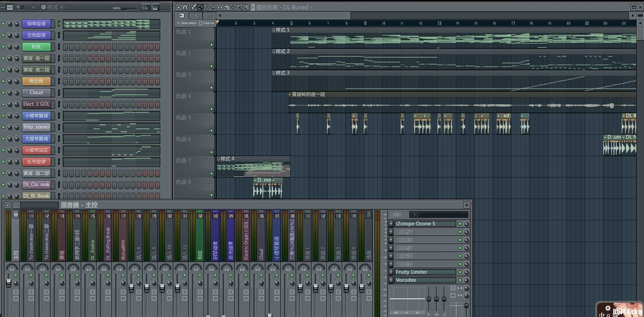644x317 pixels.
Task: Toggle channel select LED for 钢琴旋律
Action: click(x=59, y=24)
